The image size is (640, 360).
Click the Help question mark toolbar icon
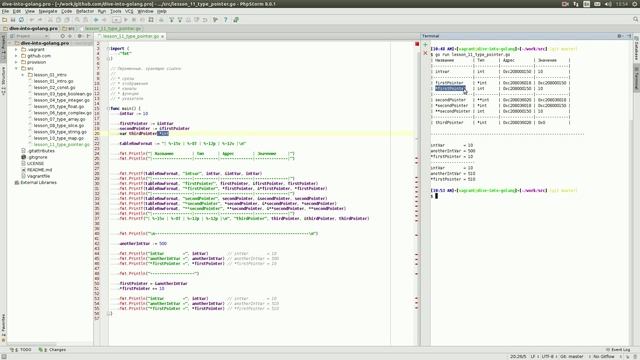(225, 20)
